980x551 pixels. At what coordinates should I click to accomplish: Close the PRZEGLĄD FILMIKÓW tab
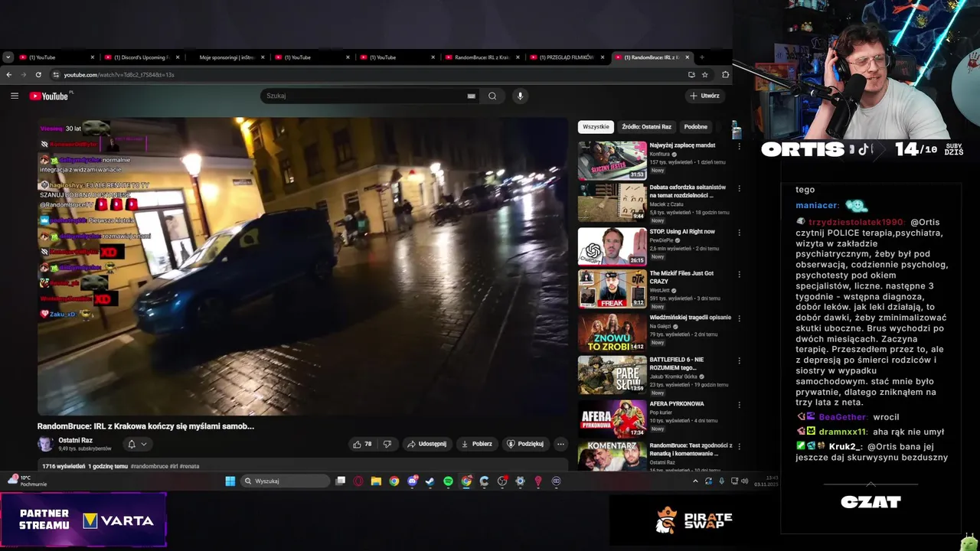pyautogui.click(x=603, y=57)
